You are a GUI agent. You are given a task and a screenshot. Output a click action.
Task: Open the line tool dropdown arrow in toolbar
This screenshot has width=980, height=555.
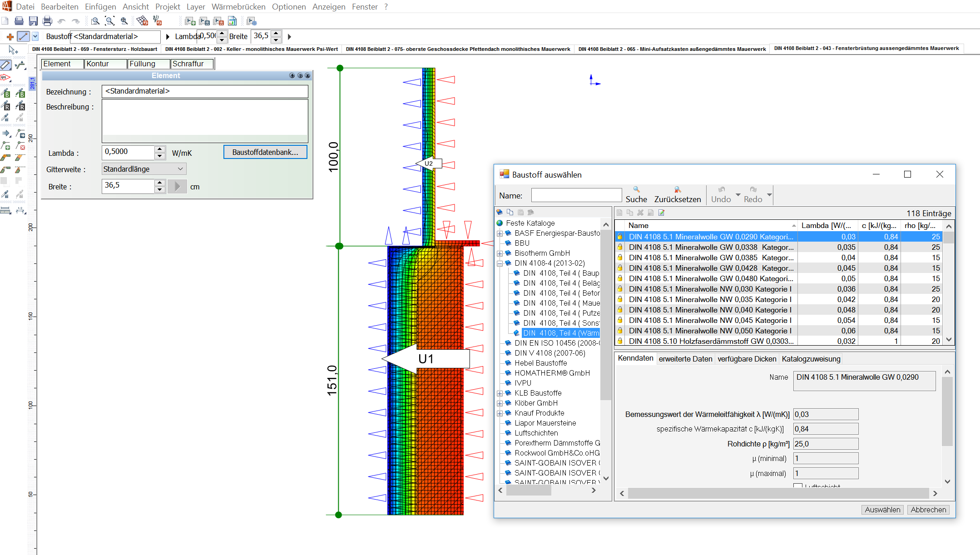tap(35, 36)
